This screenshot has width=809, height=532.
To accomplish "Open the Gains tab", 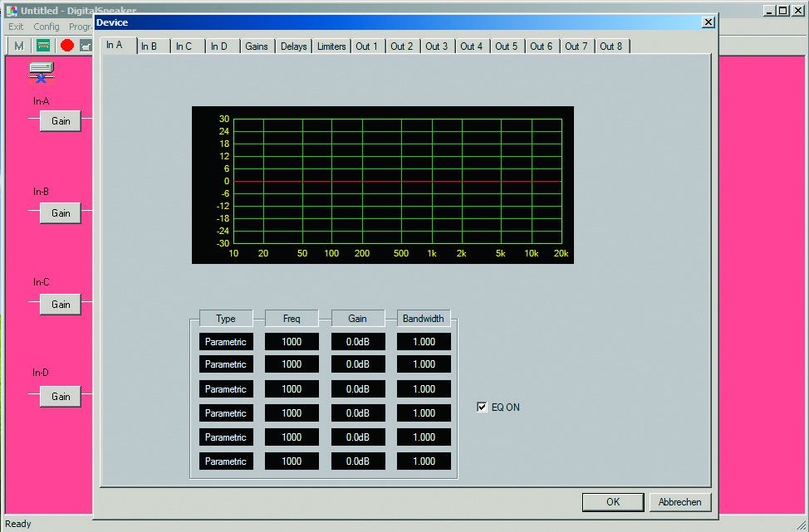I will tap(257, 46).
